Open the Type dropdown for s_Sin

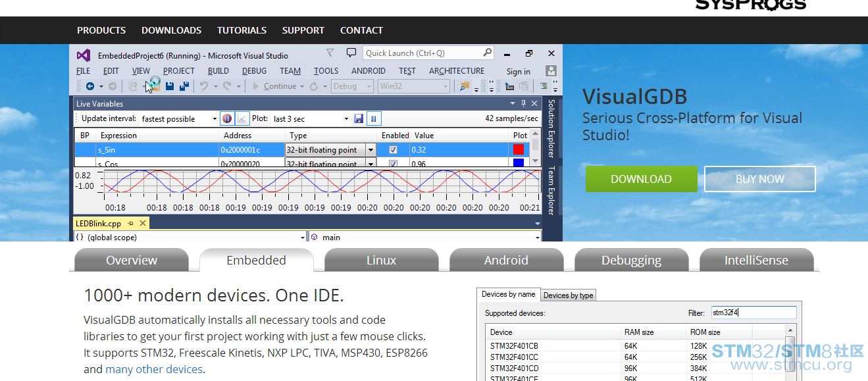coord(370,150)
